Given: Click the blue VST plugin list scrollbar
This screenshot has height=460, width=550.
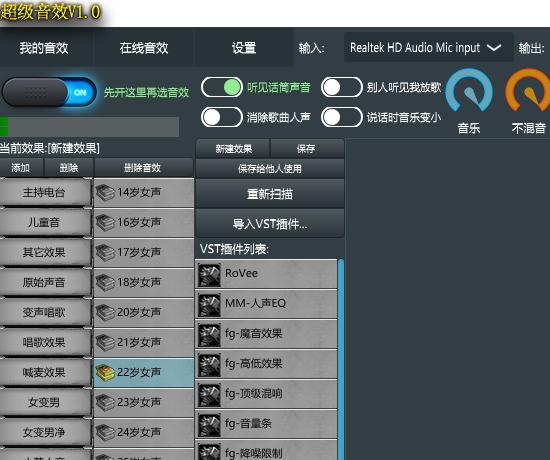Looking at the screenshot, I should click(341, 360).
